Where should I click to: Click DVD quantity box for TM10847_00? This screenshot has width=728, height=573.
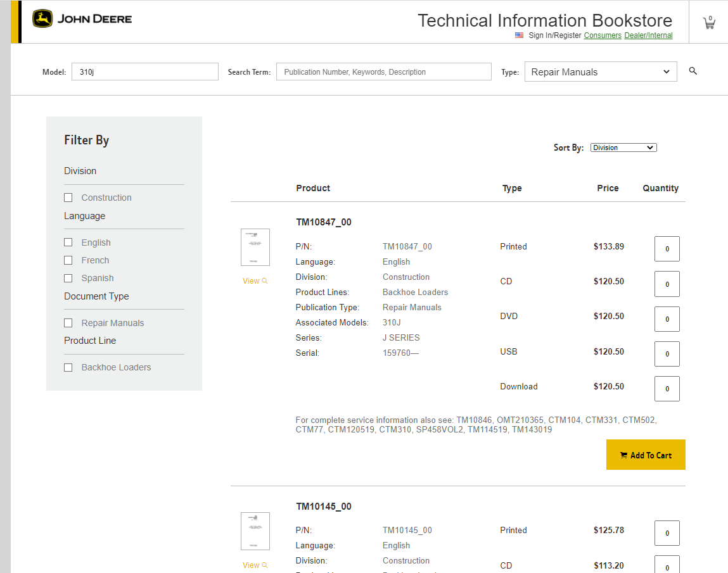pos(667,318)
